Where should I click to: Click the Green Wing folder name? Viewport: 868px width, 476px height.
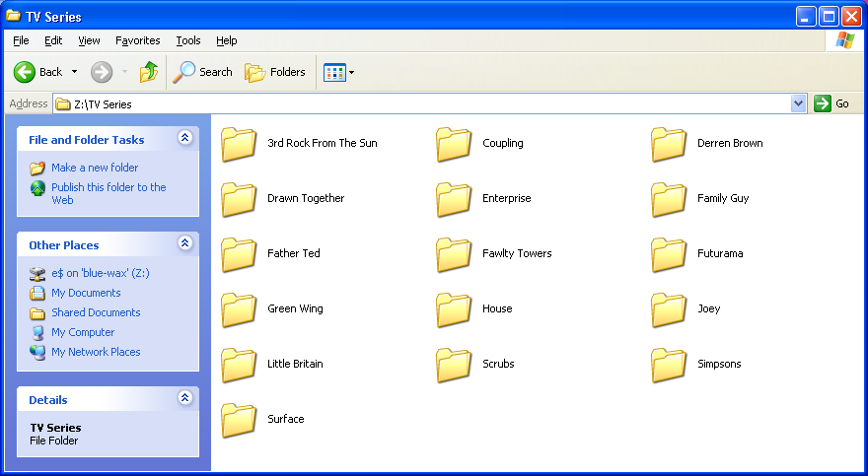pos(295,309)
